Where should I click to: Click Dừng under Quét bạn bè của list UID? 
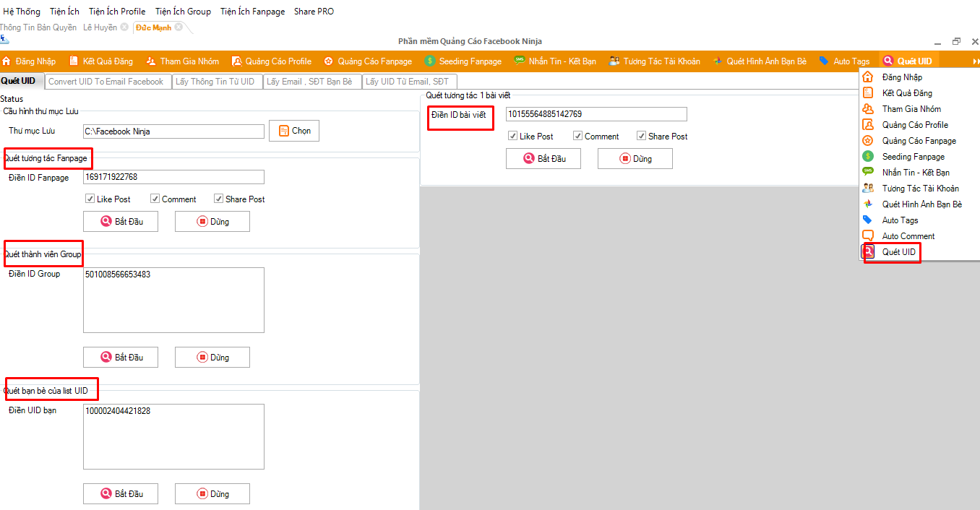click(212, 494)
